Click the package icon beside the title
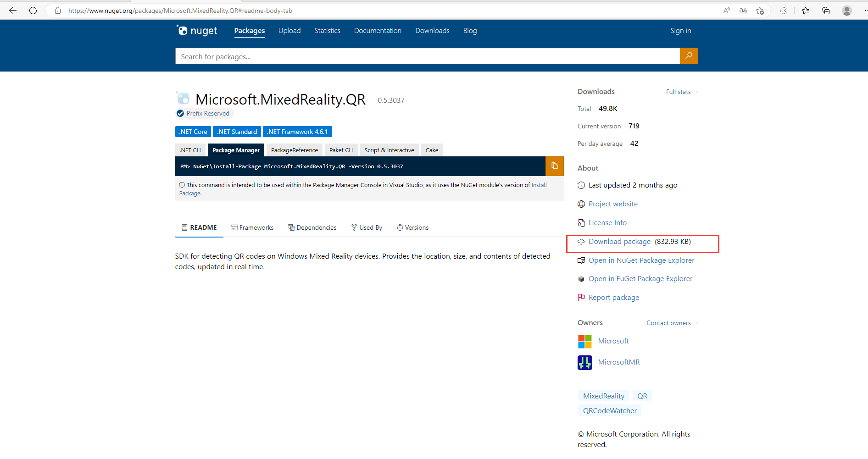 [183, 98]
